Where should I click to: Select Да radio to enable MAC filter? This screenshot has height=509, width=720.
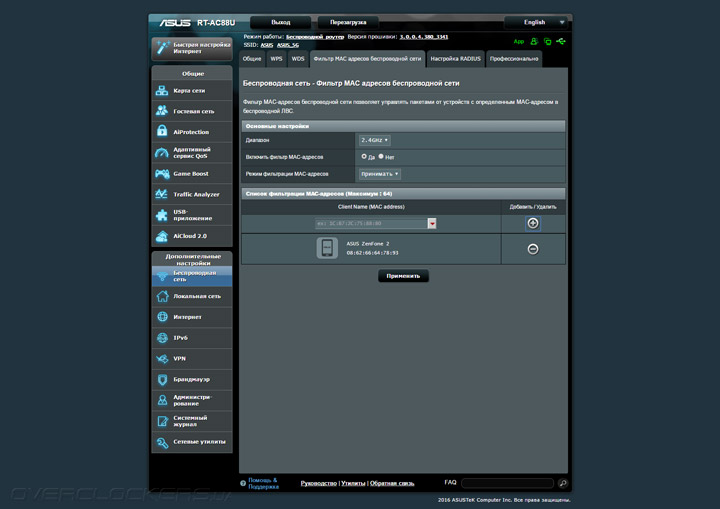[x=364, y=157]
